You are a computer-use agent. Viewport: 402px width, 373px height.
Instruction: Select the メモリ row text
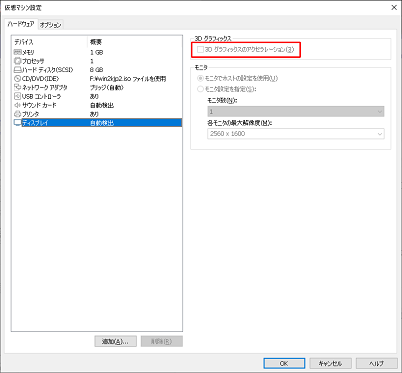pyautogui.click(x=28, y=52)
